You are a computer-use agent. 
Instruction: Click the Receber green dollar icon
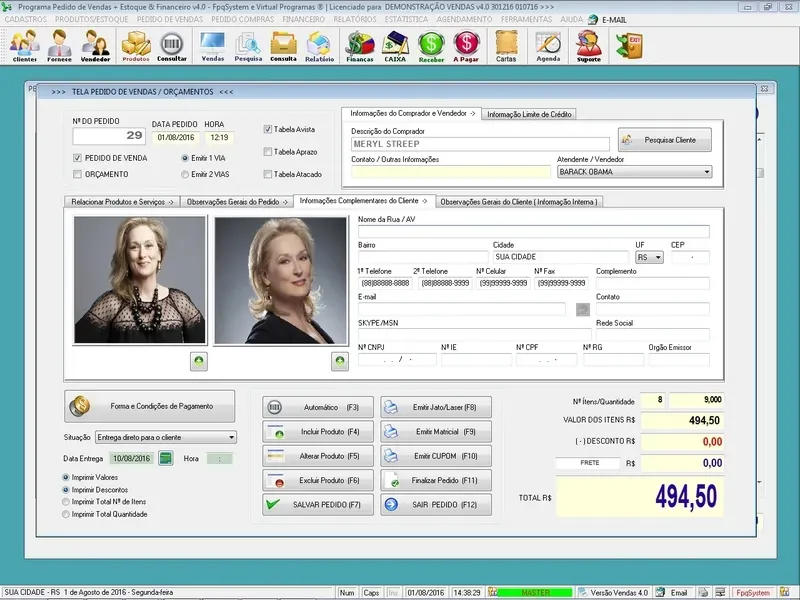tap(431, 46)
